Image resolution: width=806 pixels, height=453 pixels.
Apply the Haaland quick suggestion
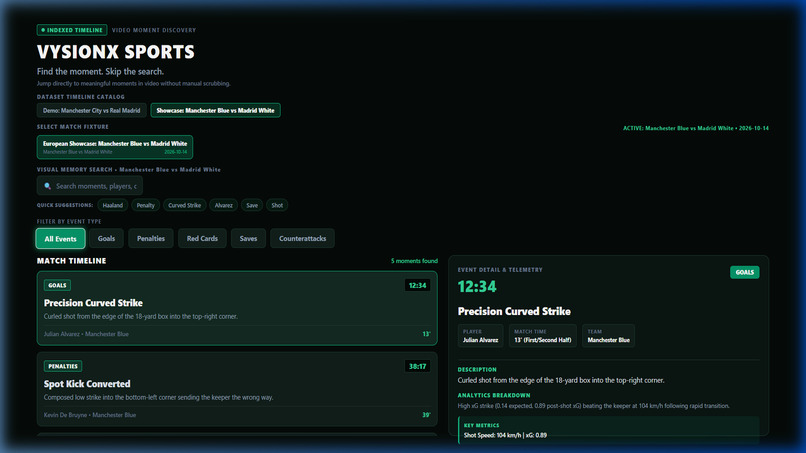113,205
